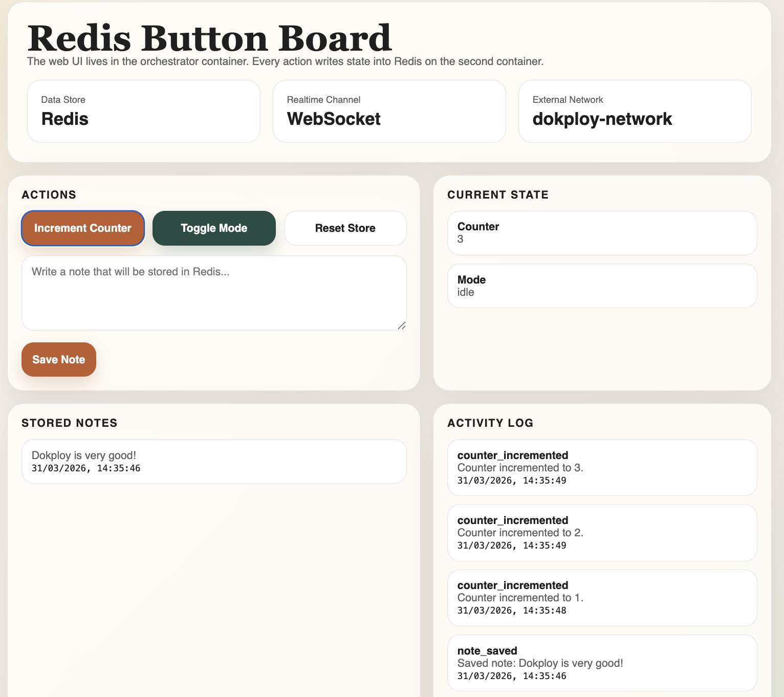Viewport: 784px width, 697px height.
Task: Click the CURRENT STATE section heading
Action: point(498,195)
